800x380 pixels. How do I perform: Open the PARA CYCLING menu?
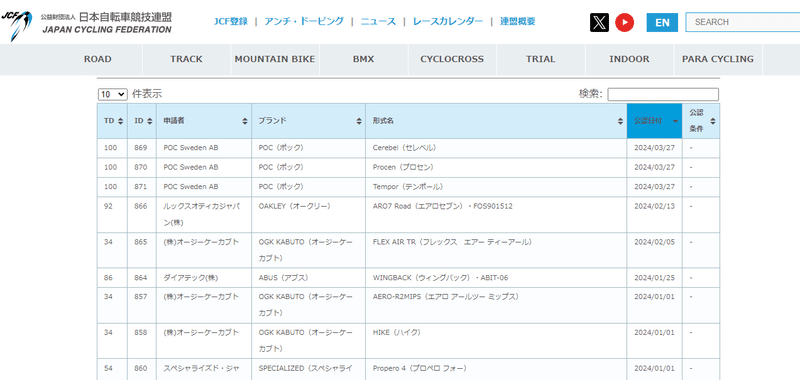point(718,59)
